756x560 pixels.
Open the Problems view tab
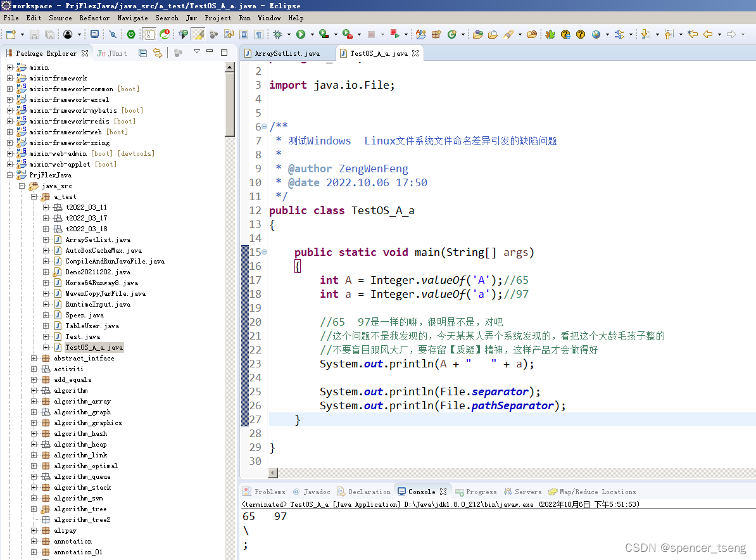click(264, 492)
